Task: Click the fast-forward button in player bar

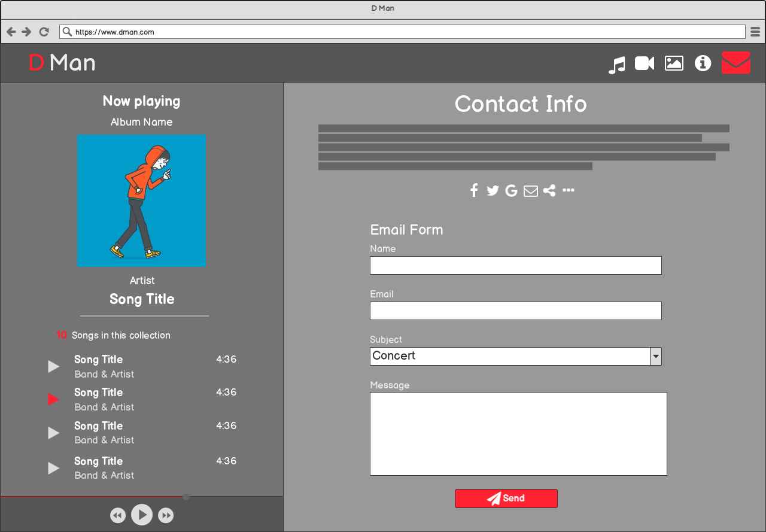Action: pos(166,515)
